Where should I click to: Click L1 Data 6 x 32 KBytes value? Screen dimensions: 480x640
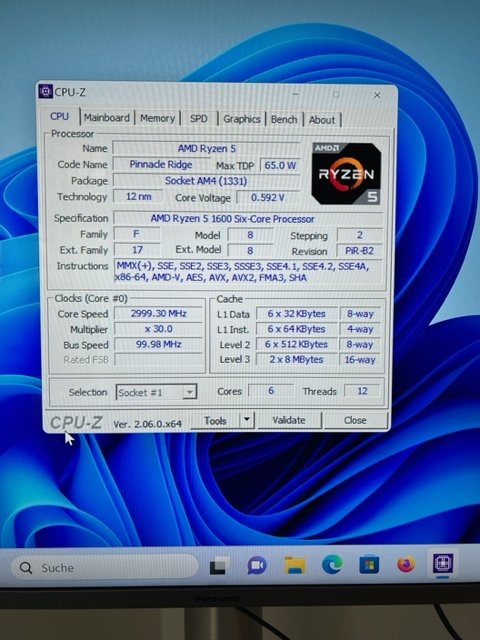click(297, 314)
